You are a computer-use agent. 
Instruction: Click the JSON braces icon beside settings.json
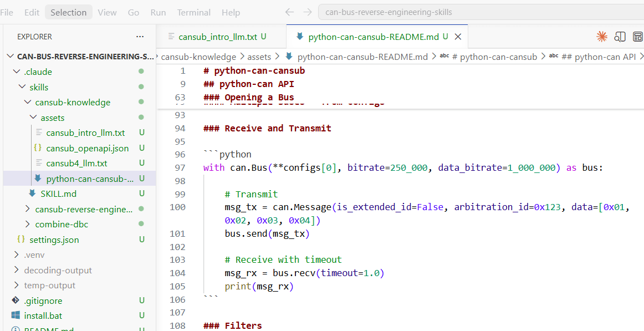(22, 240)
